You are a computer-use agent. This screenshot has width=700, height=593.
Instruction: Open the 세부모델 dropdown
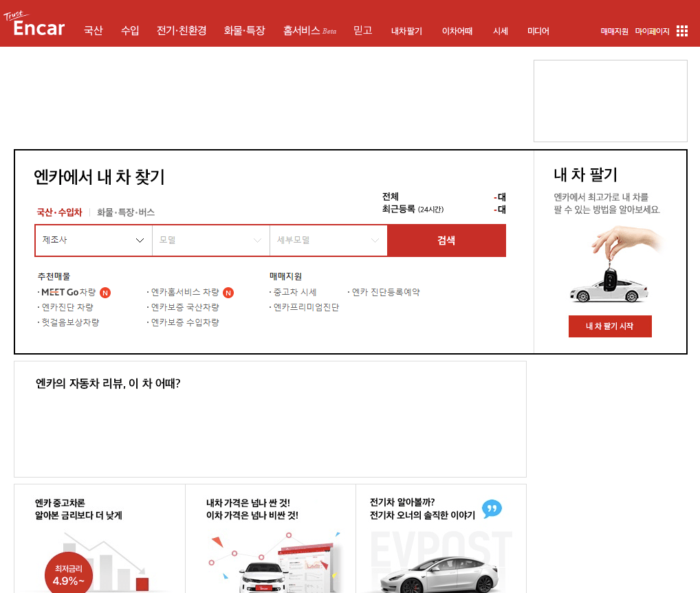click(329, 240)
